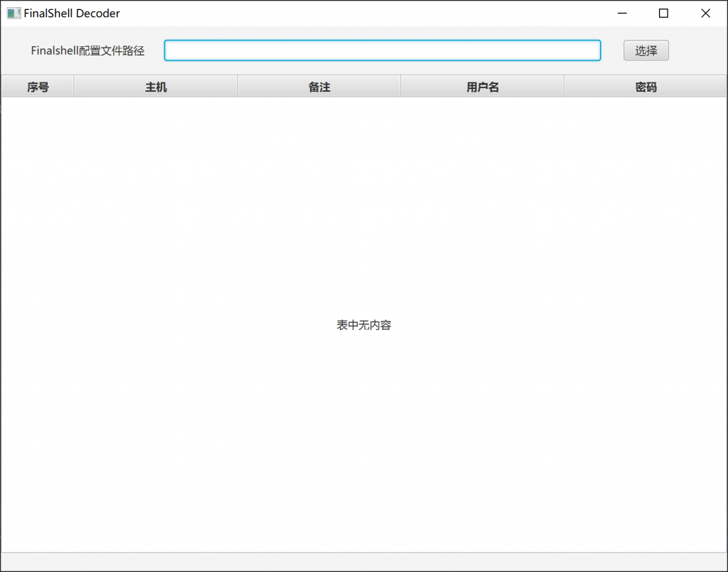Maximize the FinalShell Decoder window

pyautogui.click(x=663, y=13)
